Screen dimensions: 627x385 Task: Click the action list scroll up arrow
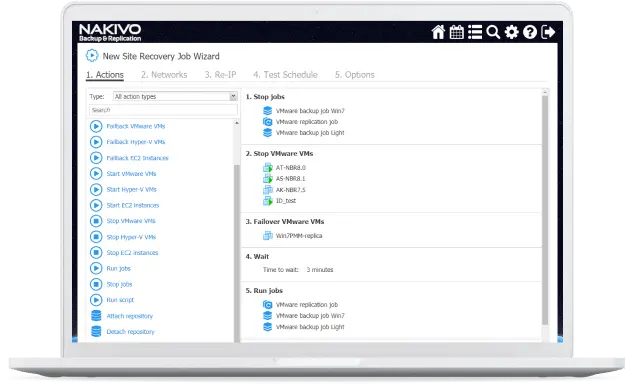coord(237,123)
